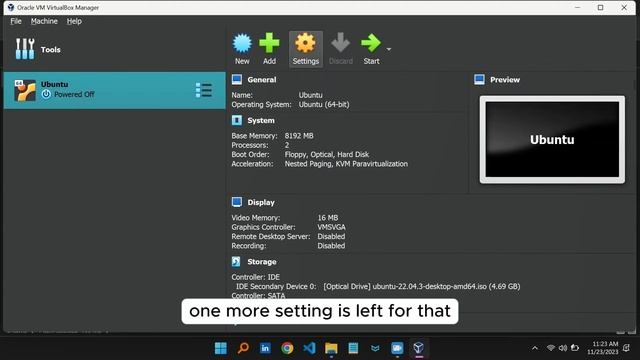The height and width of the screenshot is (360, 640).
Task: Click the Base Memory value 8192 MB
Action: [x=299, y=136]
